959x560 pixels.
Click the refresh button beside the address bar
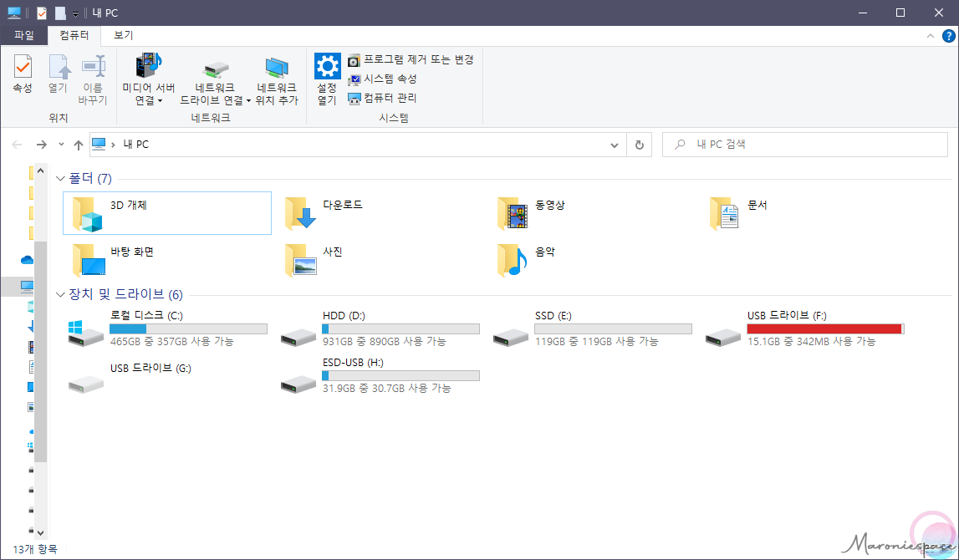(x=639, y=145)
